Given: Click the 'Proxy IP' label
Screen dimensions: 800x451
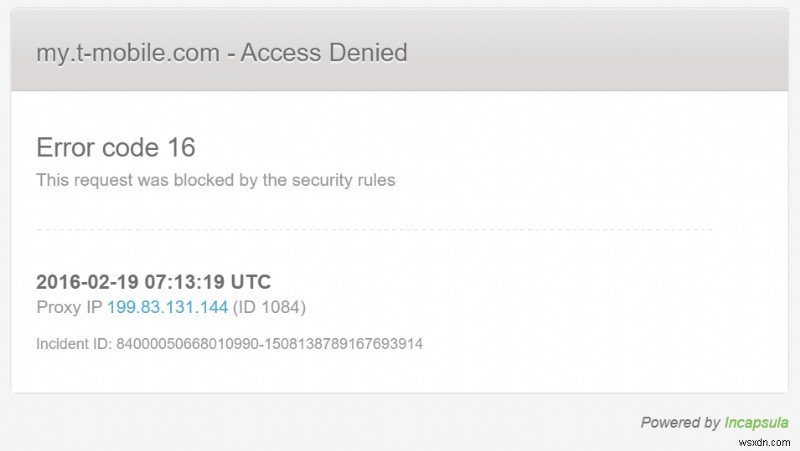Looking at the screenshot, I should coord(68,306).
